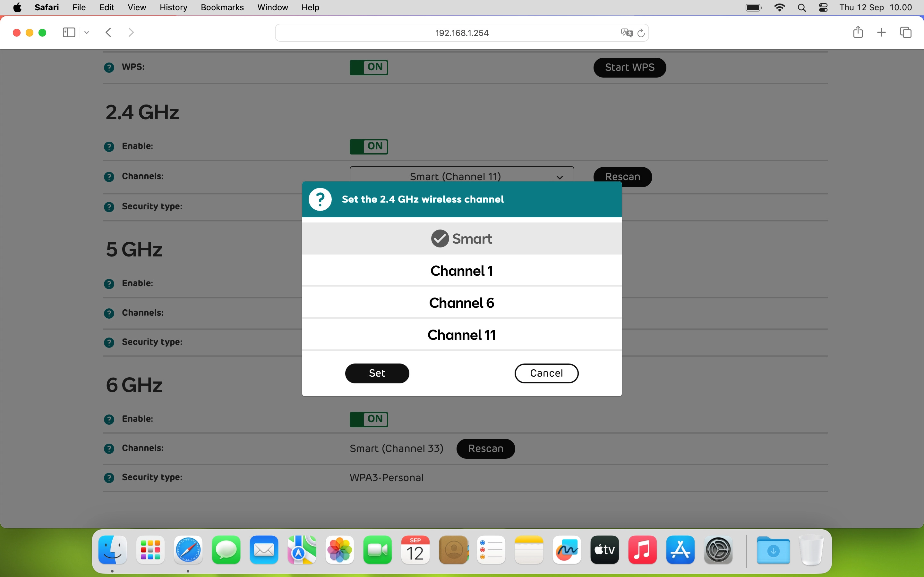
Task: Open the Safari share sheet
Action: (x=858, y=32)
